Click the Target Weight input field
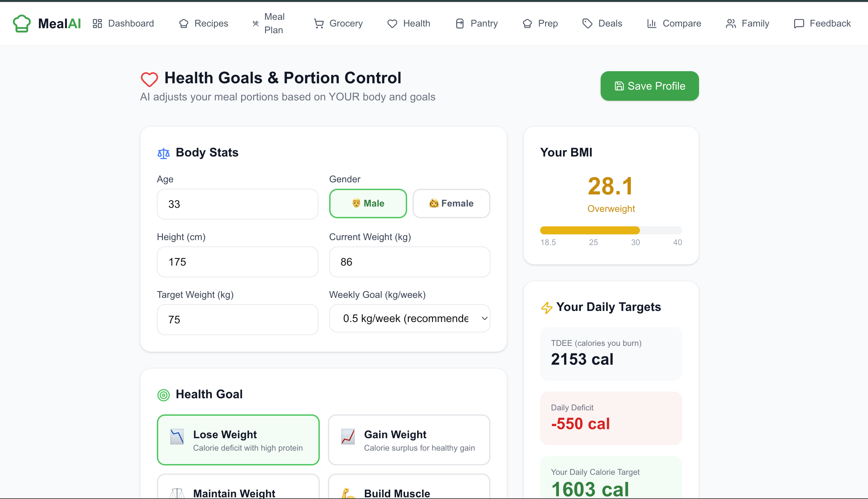This screenshot has width=868, height=499. [x=237, y=319]
